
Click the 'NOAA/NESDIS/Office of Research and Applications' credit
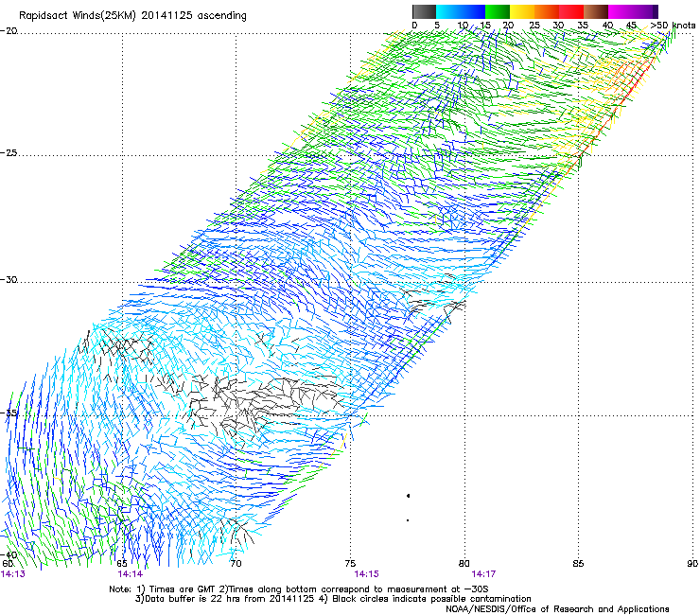pyautogui.click(x=557, y=609)
